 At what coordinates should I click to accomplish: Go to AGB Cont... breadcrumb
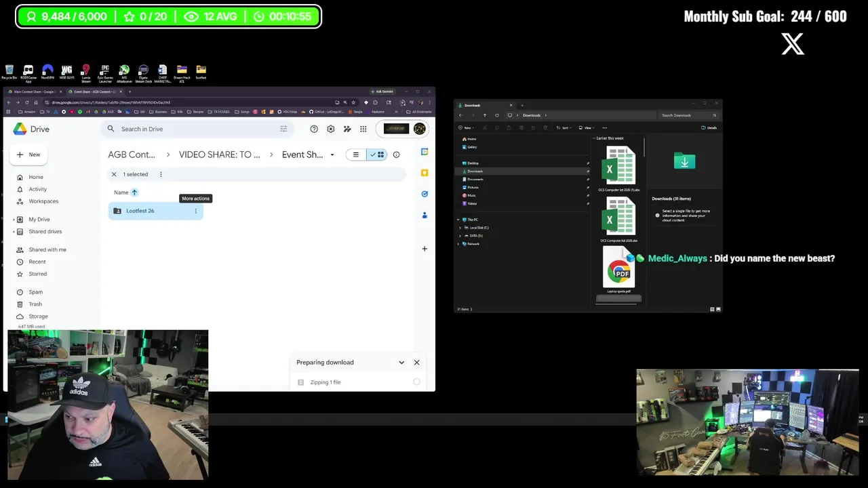tap(132, 155)
